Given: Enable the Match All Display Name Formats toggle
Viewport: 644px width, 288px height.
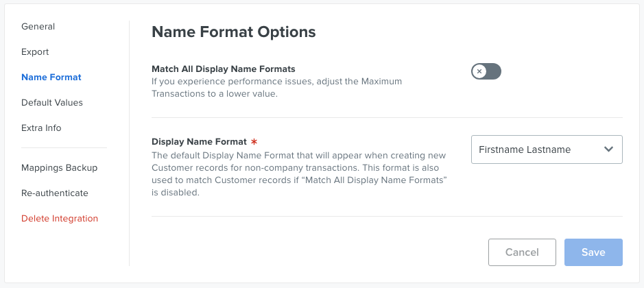Looking at the screenshot, I should pos(486,71).
